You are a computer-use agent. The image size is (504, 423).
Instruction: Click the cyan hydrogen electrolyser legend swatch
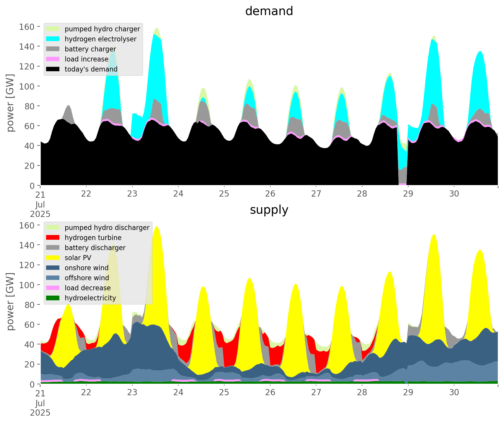coord(53,39)
